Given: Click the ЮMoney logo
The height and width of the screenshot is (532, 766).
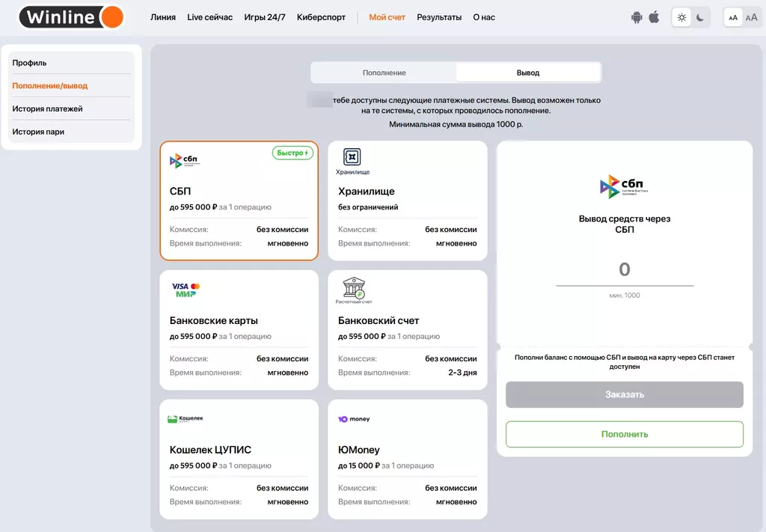Looking at the screenshot, I should (354, 419).
